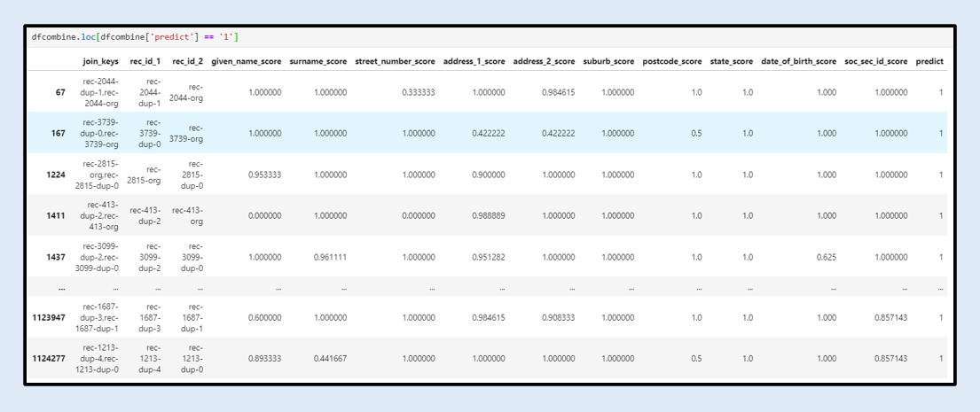Image resolution: width=980 pixels, height=412 pixels.
Task: Click the address_2_score column header
Action: [x=544, y=62]
